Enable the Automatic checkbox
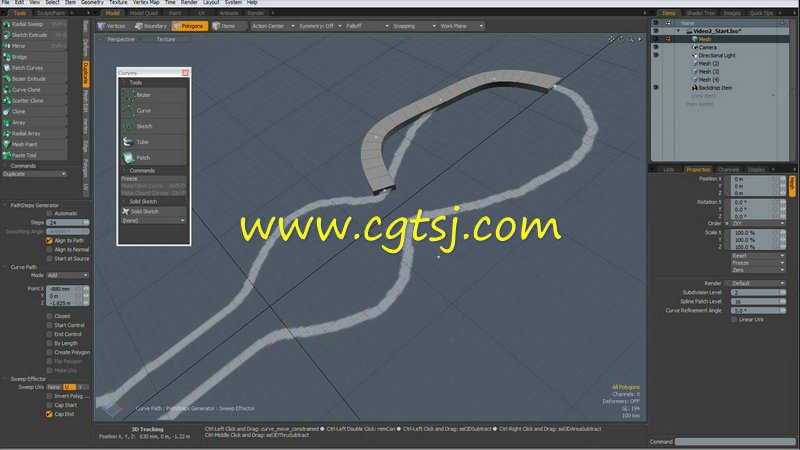This screenshot has width=800, height=450. (49, 213)
